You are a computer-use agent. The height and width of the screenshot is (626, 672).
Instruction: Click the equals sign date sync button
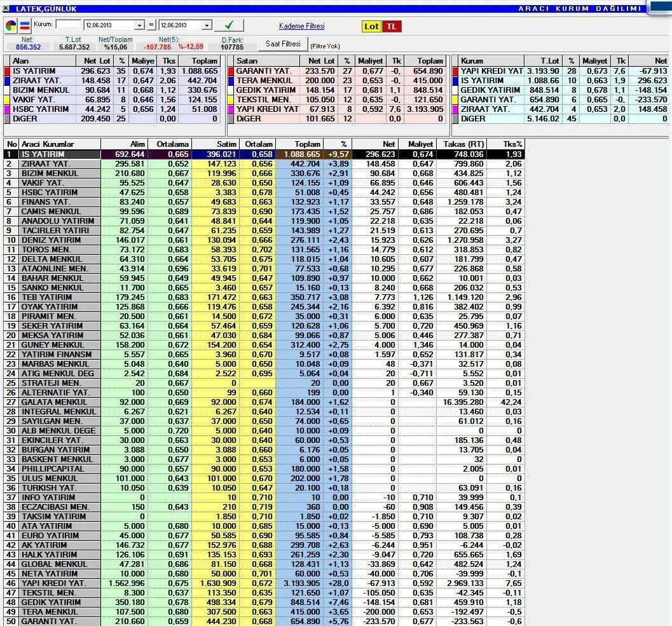click(151, 25)
